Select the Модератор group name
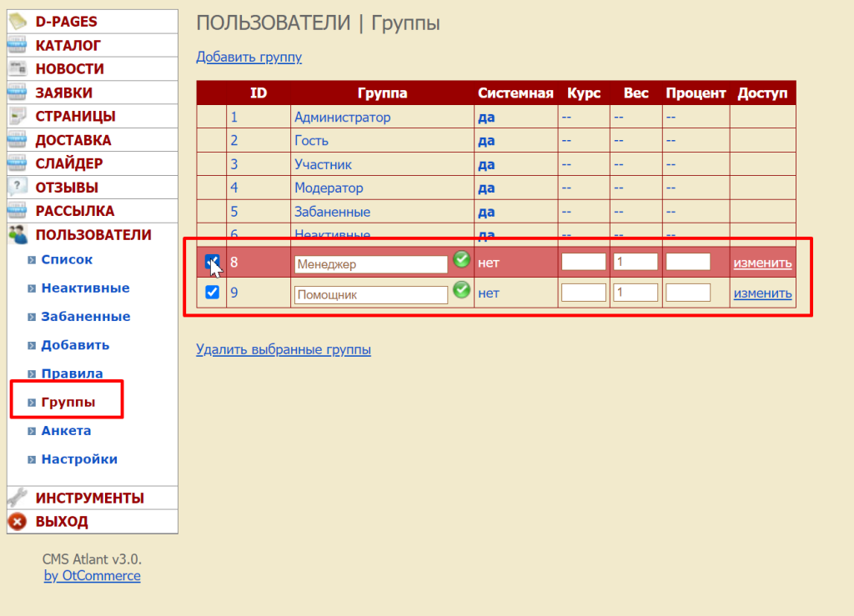Screen dimensions: 854x616 click(329, 188)
